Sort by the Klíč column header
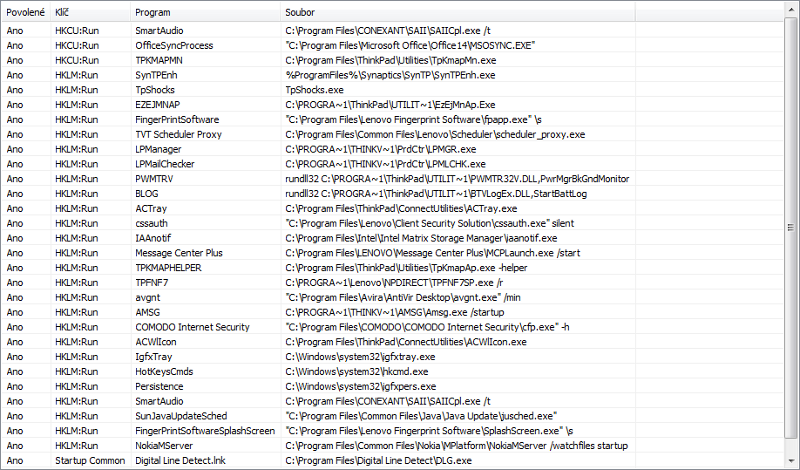This screenshot has width=800, height=470. (x=91, y=12)
